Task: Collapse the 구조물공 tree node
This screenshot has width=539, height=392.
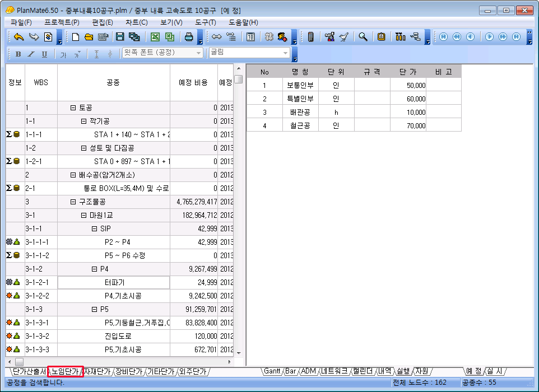Action: (73, 202)
